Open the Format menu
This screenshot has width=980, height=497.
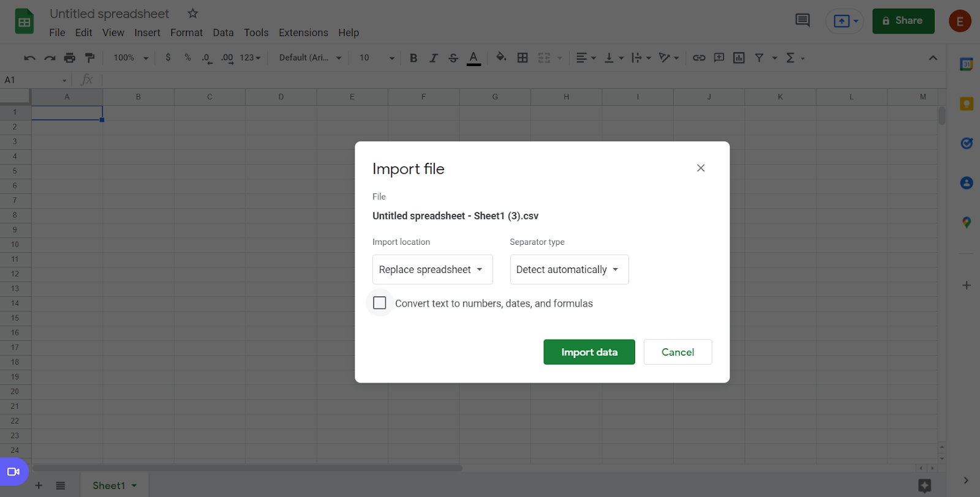click(186, 32)
